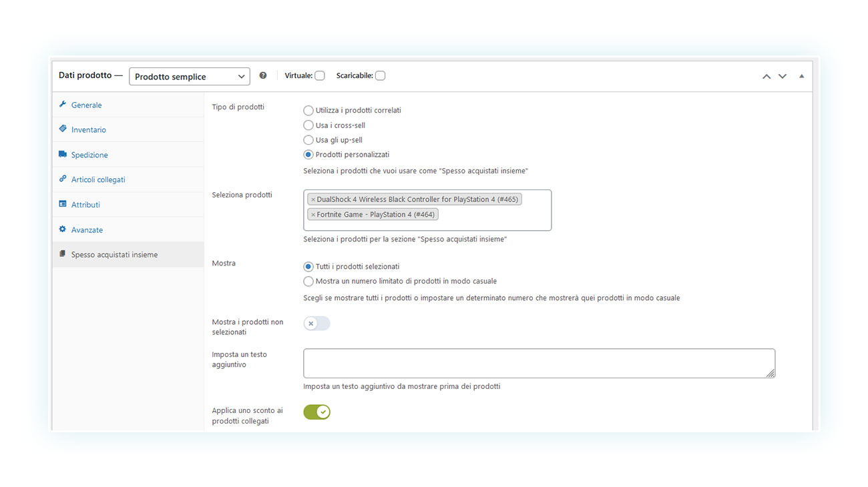The height and width of the screenshot is (487, 868).
Task: Click the truck icon beside Spedizione
Action: pyautogui.click(x=63, y=155)
